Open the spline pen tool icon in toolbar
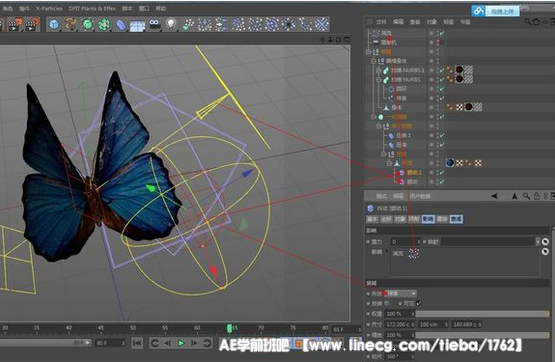Image resolution: width=555 pixels, height=362 pixels. (x=70, y=24)
